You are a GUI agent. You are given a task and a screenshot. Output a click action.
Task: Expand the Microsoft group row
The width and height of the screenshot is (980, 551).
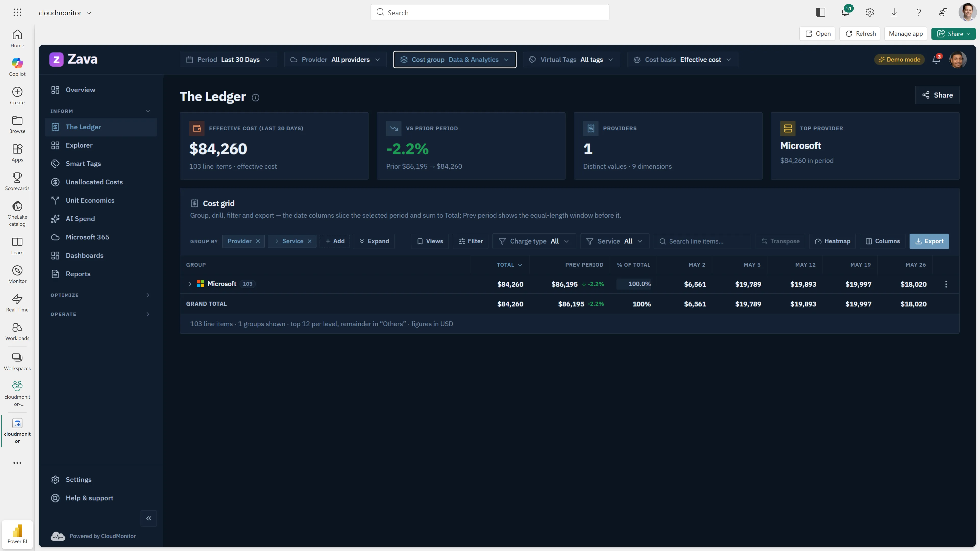pyautogui.click(x=190, y=284)
